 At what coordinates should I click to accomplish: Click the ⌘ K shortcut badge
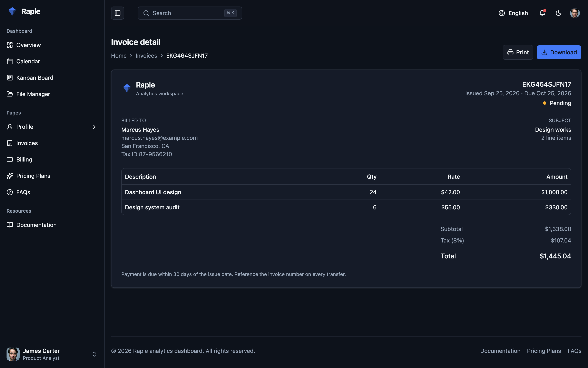click(x=230, y=13)
